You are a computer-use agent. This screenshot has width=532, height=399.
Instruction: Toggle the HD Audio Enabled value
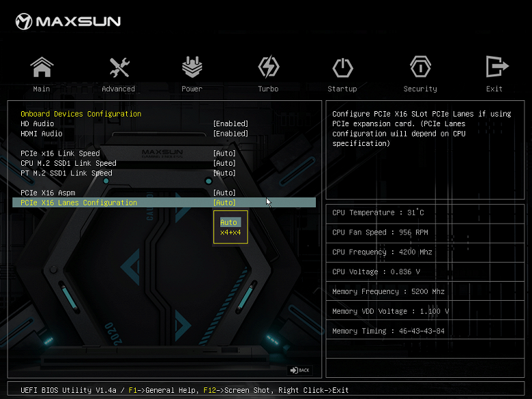231,124
